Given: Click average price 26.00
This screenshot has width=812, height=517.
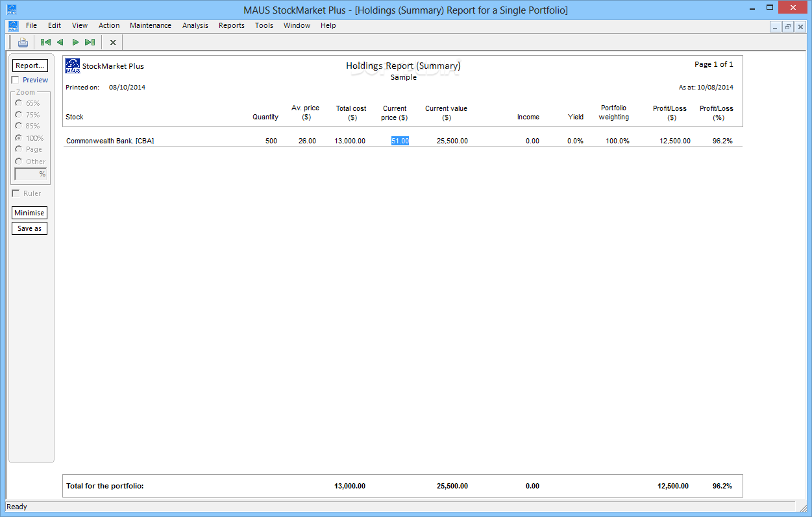Looking at the screenshot, I should coord(308,141).
